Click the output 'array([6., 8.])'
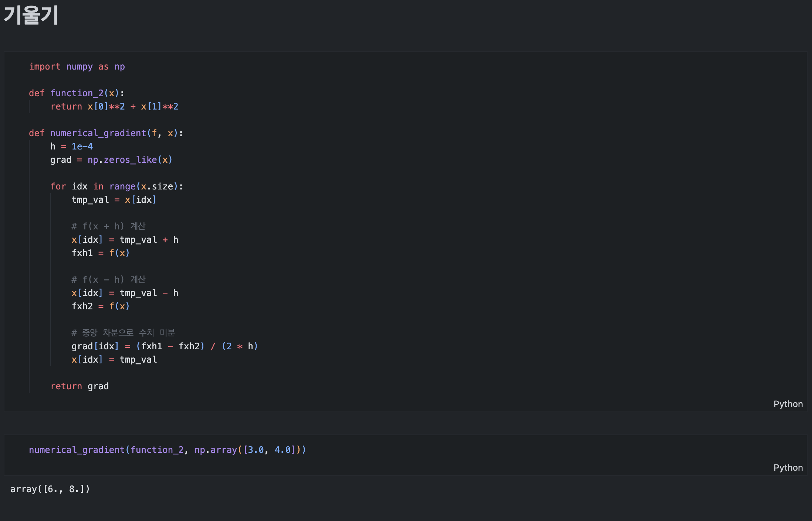 pyautogui.click(x=50, y=489)
